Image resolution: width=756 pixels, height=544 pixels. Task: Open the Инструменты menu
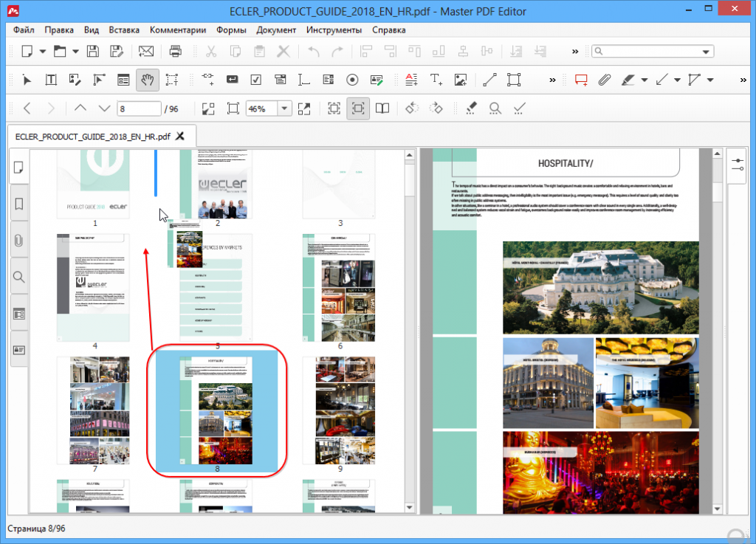click(334, 30)
